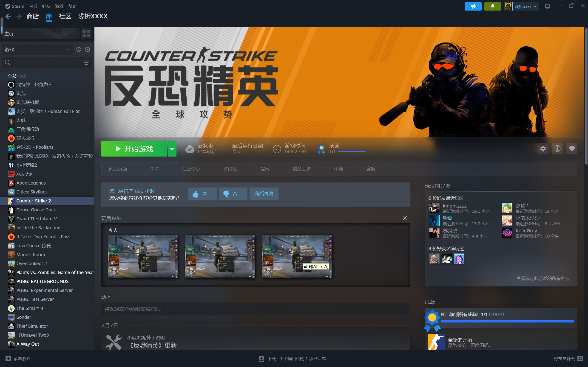The height and width of the screenshot is (367, 588).
Task: Open the second screenshot thumbnail
Action: click(x=220, y=256)
